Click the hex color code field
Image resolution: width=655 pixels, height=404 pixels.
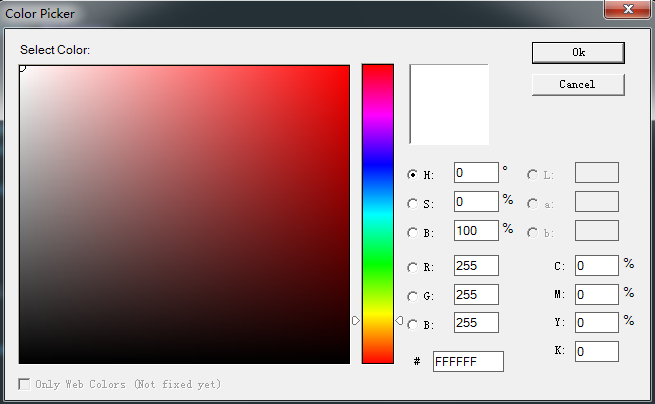[x=468, y=361]
